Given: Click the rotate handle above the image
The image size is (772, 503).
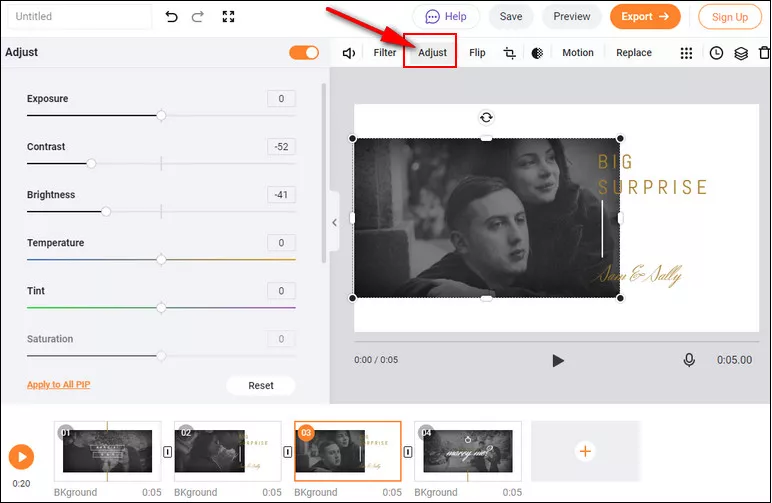Looking at the screenshot, I should pos(486,117).
